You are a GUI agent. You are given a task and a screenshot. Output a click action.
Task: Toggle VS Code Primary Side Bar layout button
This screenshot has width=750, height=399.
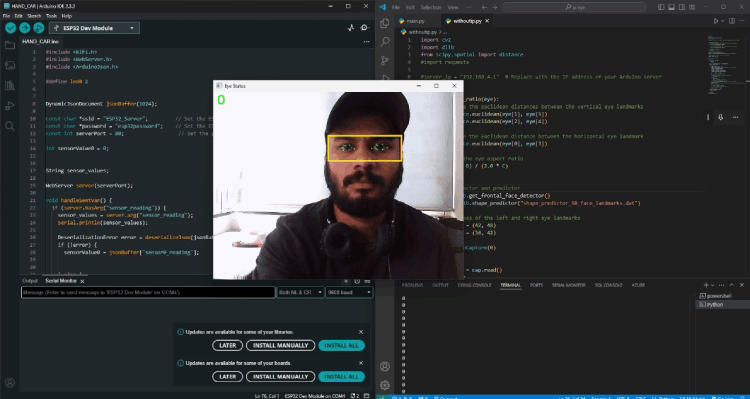pos(661,7)
